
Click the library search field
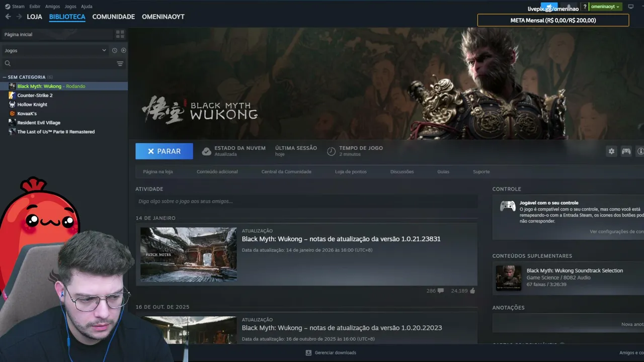point(63,63)
